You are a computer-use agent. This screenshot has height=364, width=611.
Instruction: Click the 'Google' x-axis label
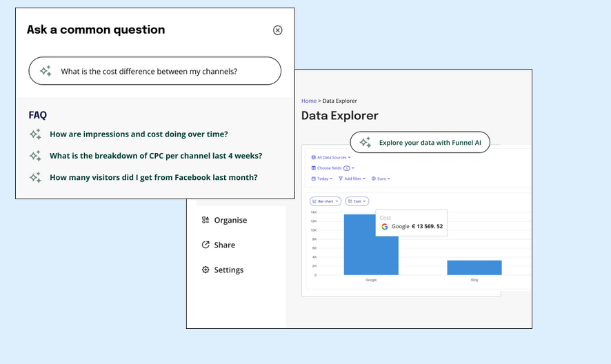(x=371, y=280)
